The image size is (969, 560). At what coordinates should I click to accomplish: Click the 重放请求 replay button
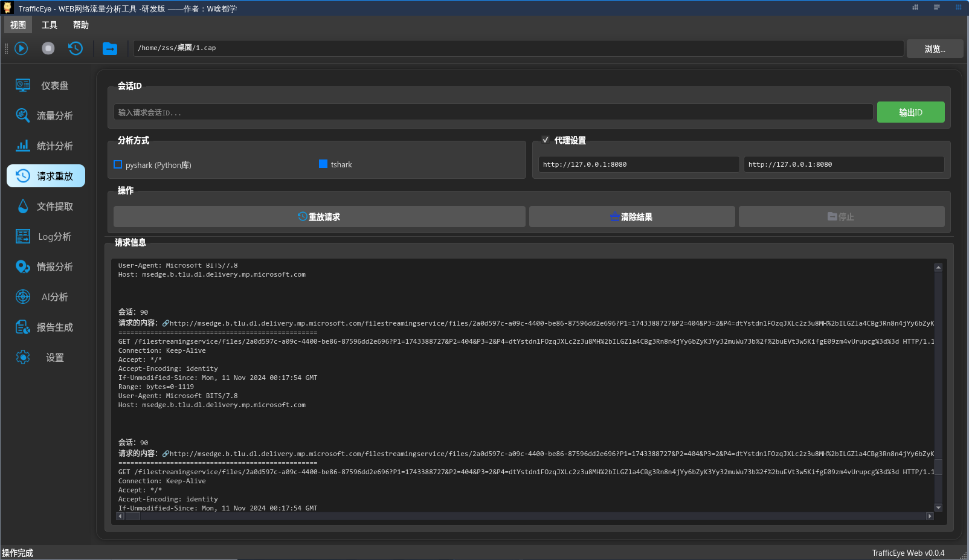point(318,216)
